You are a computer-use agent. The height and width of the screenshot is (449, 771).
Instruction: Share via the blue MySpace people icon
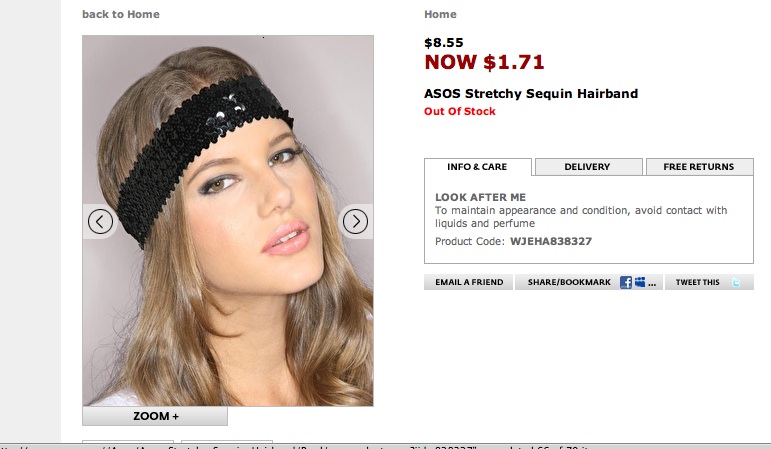click(640, 282)
